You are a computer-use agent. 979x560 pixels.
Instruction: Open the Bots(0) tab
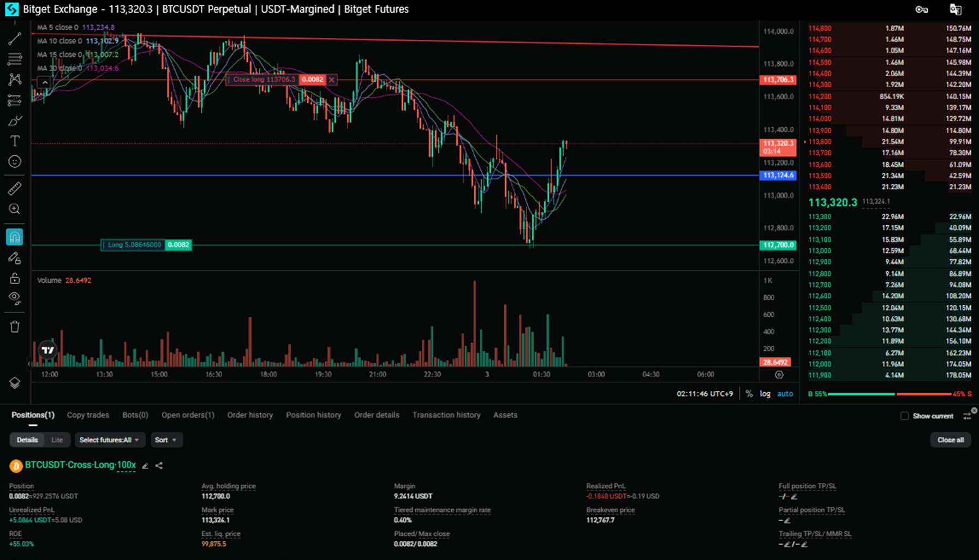[x=135, y=415]
